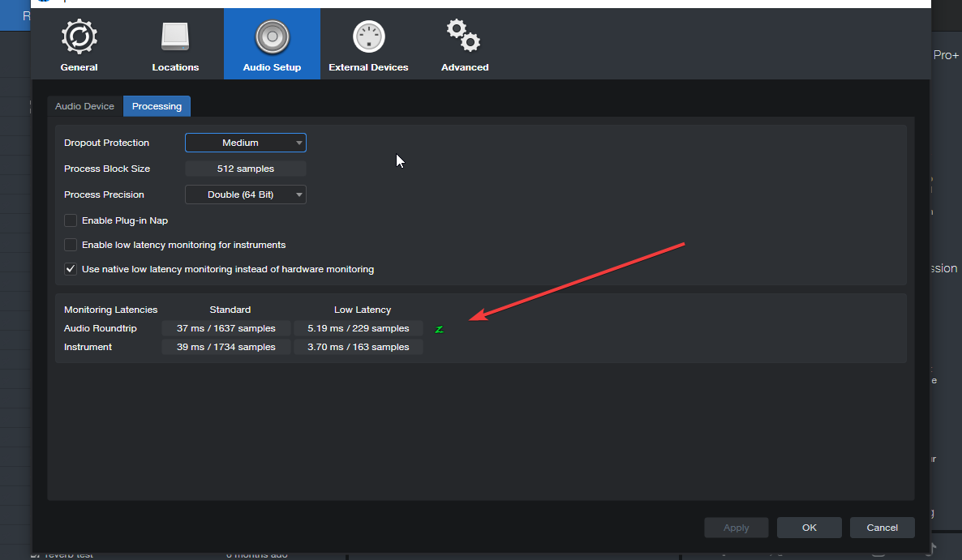Screen dimensions: 962x560
Task: Uncheck native low latency monitoring option
Action: point(71,269)
